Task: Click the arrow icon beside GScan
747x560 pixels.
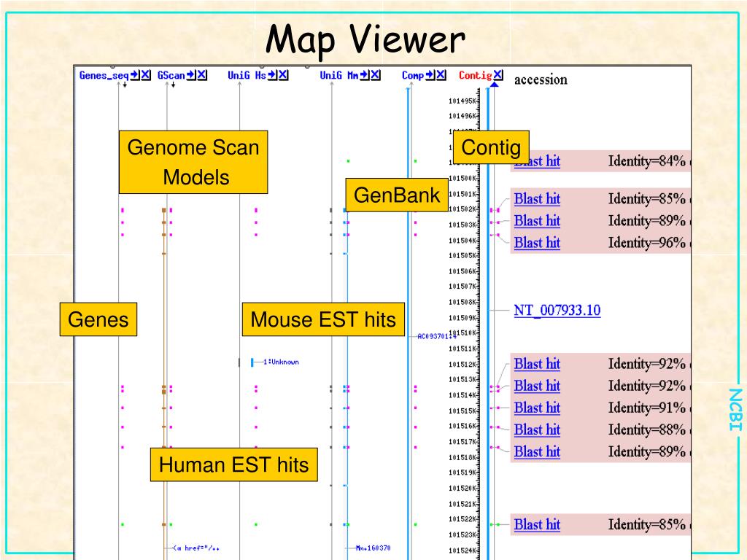Action: 191,75
